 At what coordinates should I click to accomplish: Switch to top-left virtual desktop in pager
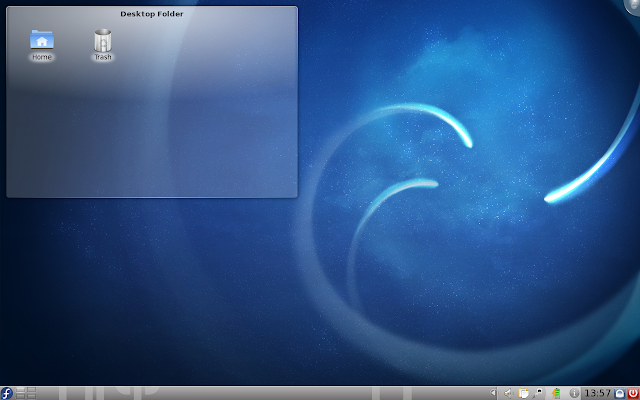[22, 388]
